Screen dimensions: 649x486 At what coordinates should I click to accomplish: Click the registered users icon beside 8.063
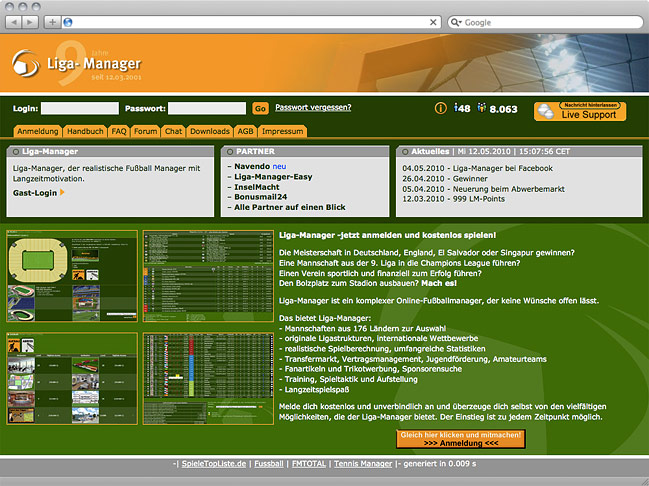click(481, 108)
